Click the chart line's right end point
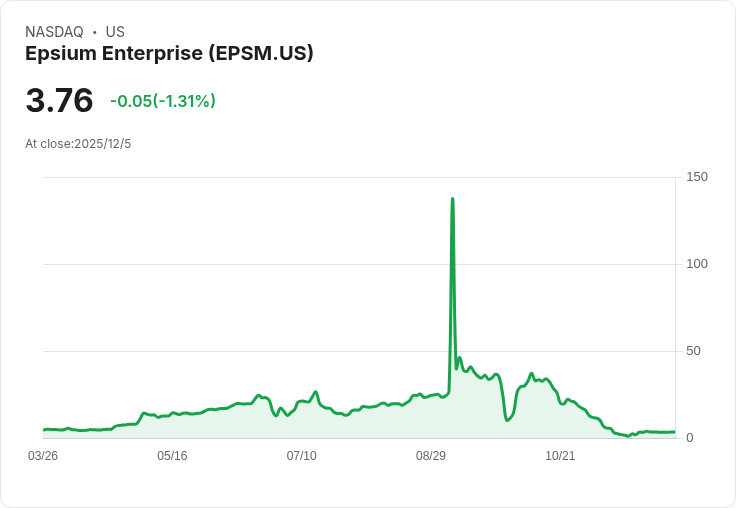The height and width of the screenshot is (508, 736). pyautogui.click(x=675, y=432)
